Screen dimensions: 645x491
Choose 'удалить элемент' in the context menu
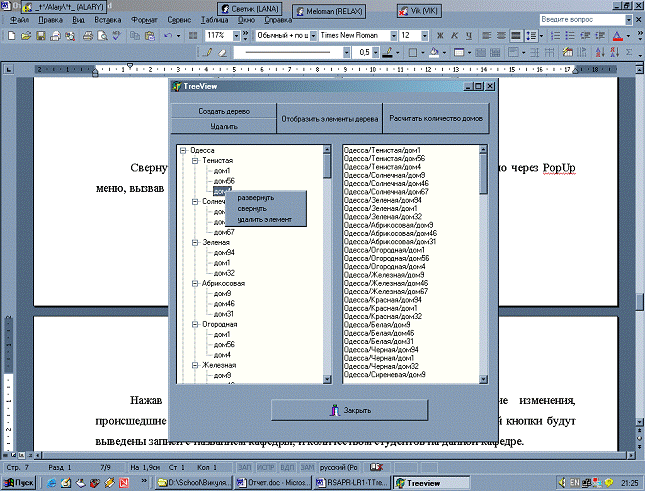click(265, 218)
